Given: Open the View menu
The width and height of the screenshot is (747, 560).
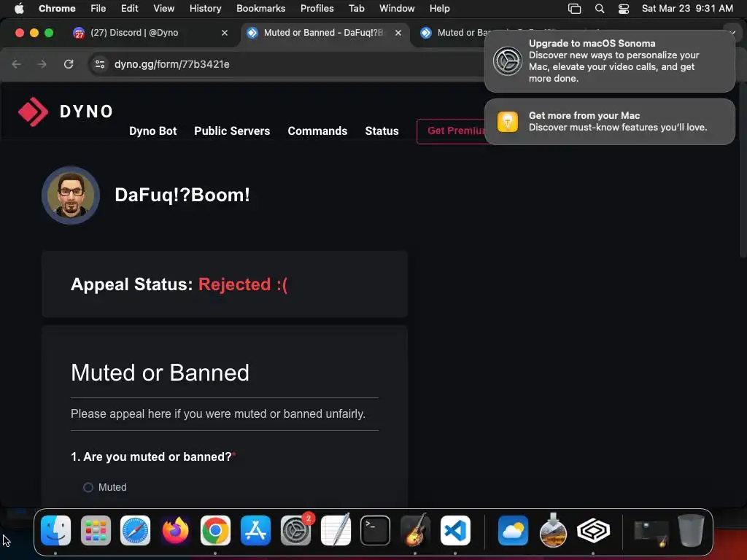Looking at the screenshot, I should point(163,9).
